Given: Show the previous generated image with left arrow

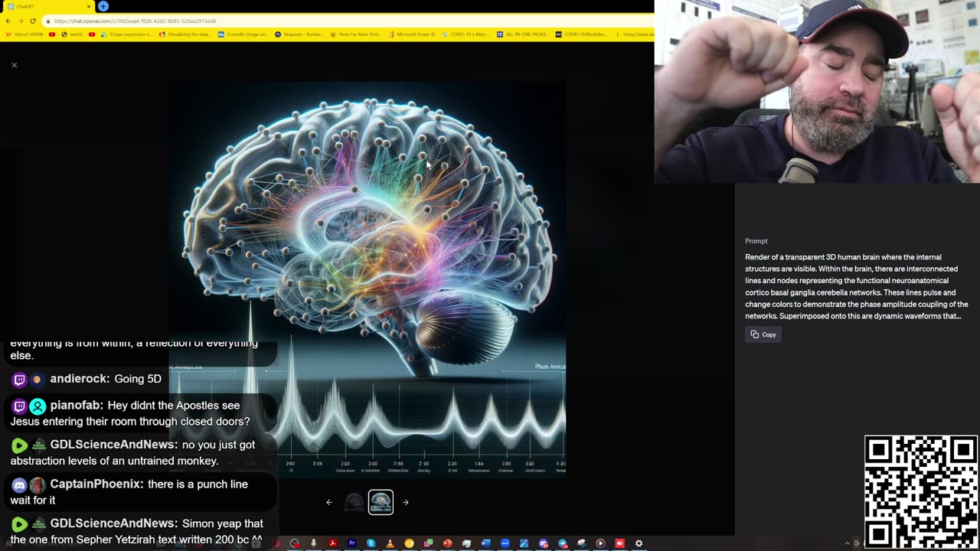Looking at the screenshot, I should pyautogui.click(x=329, y=502).
